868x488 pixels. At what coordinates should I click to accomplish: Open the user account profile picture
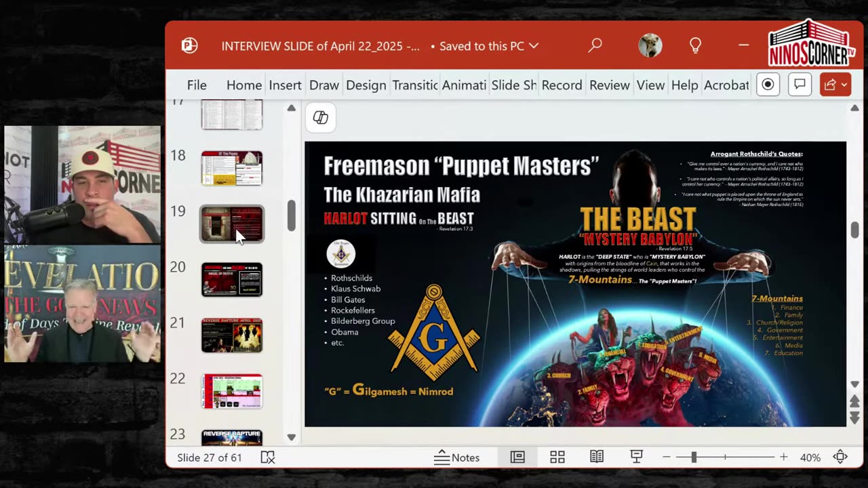[x=650, y=45]
